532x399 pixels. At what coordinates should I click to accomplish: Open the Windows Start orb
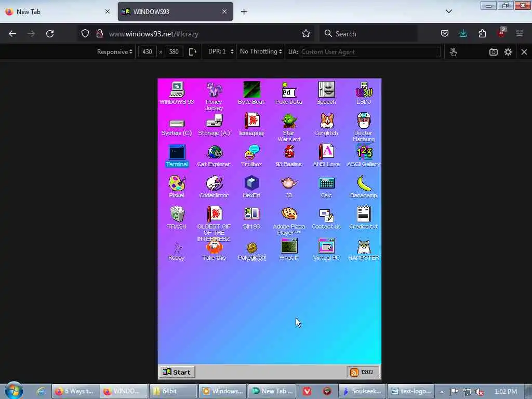click(x=14, y=391)
